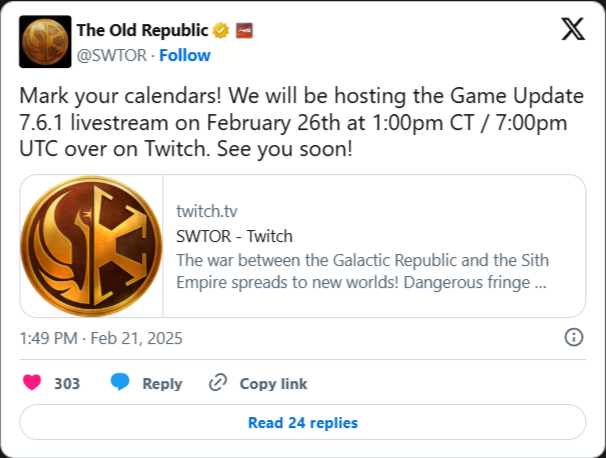Click the Twitch card description text
The height and width of the screenshot is (458, 606).
tap(363, 271)
